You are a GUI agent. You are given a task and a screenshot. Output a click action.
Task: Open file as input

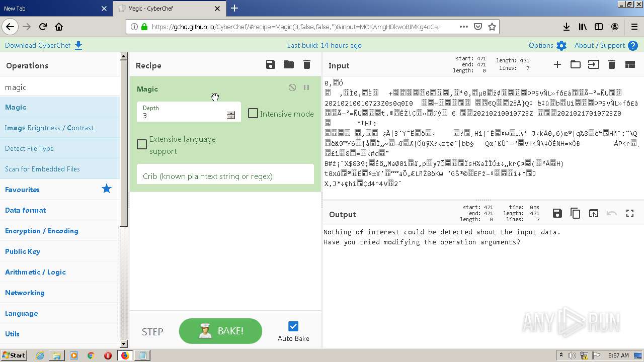point(594,64)
